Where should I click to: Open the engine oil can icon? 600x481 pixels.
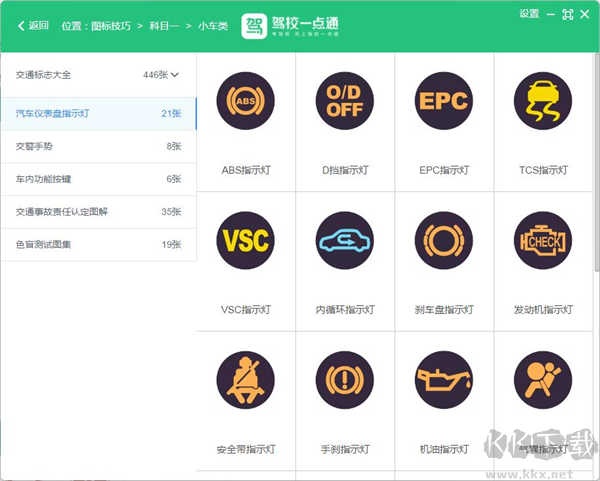pos(444,380)
